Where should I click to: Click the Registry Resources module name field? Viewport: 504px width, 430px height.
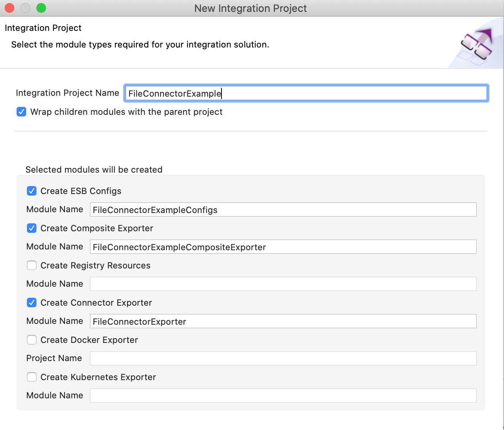[283, 284]
